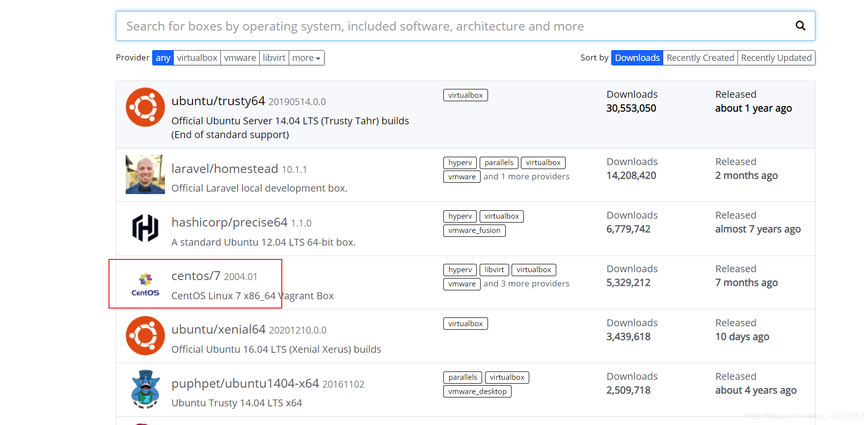Viewport: 868px width, 425px height.
Task: Click virtualbox tag on ubuntu/trusty64
Action: [465, 95]
